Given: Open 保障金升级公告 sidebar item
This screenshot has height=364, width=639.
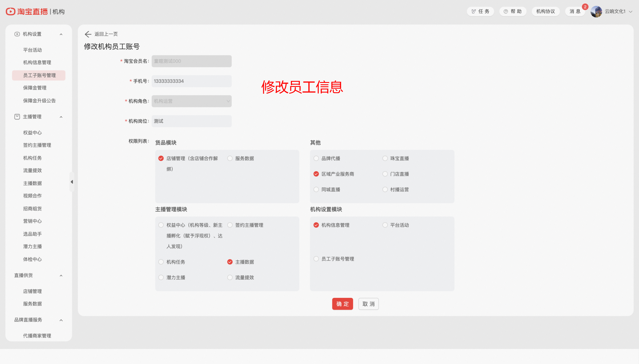Looking at the screenshot, I should (x=39, y=101).
